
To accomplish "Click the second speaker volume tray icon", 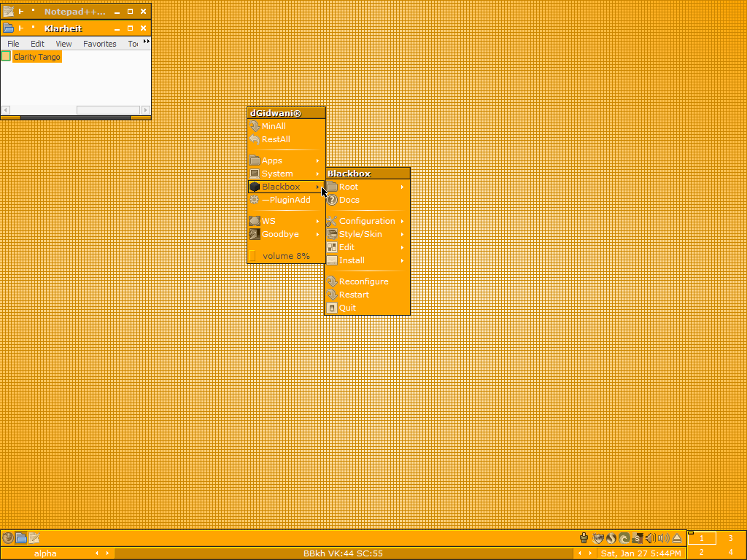I will [x=664, y=539].
